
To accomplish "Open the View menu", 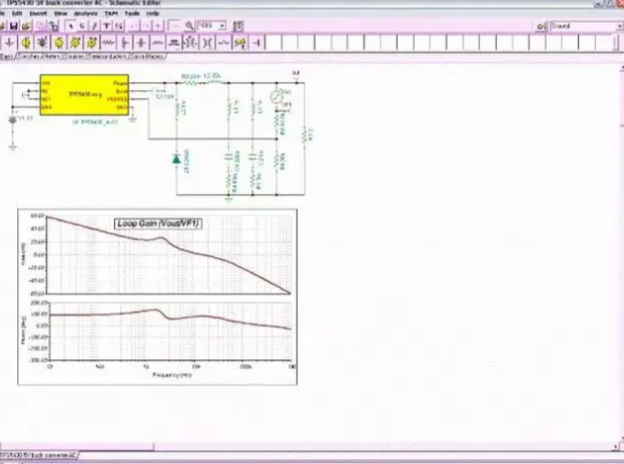I will click(x=60, y=13).
